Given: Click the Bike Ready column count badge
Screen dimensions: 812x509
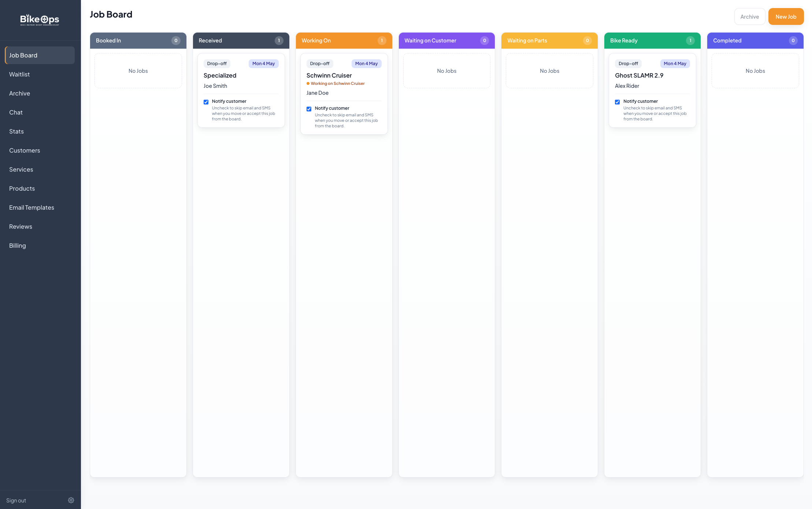Looking at the screenshot, I should [x=690, y=41].
